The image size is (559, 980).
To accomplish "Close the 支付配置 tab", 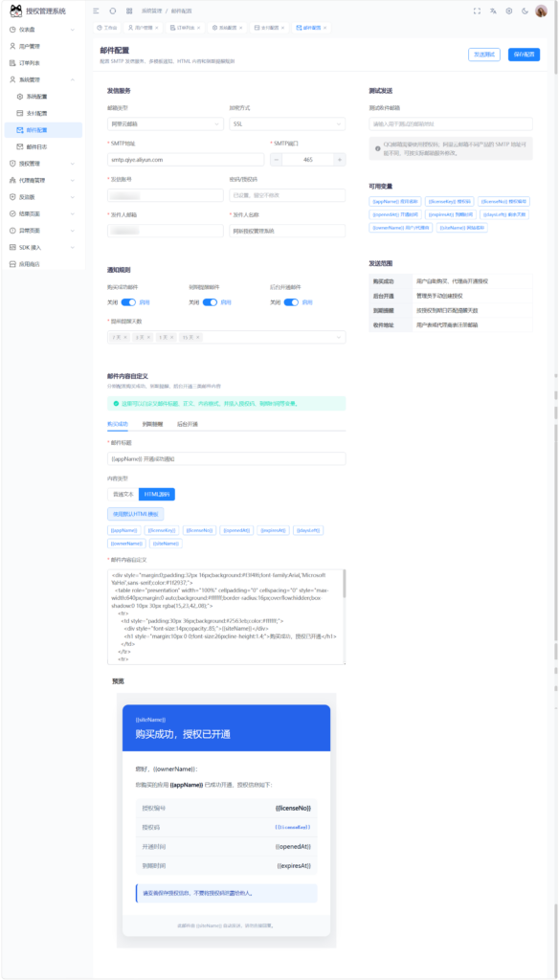I will click(282, 28).
